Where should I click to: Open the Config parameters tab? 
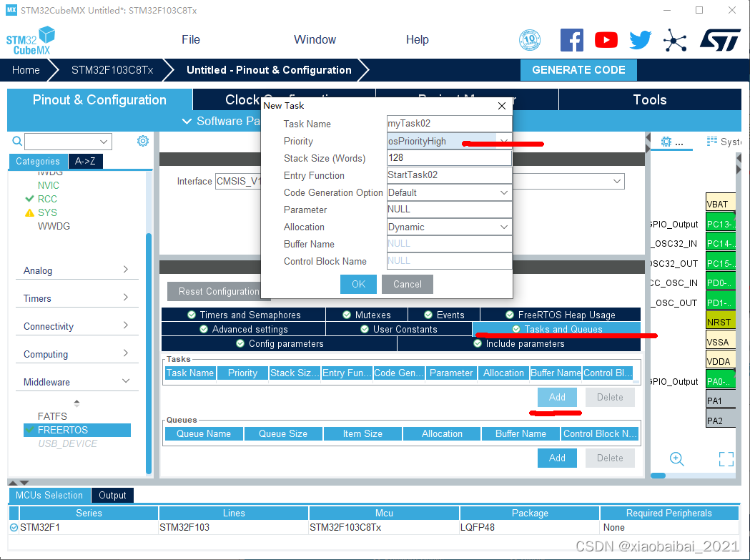(280, 343)
